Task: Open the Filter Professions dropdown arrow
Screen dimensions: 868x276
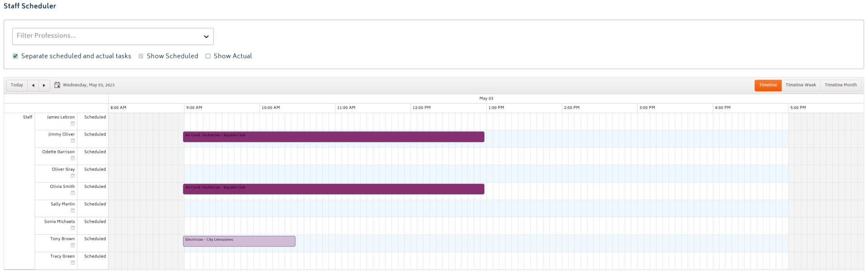Action: tap(206, 37)
